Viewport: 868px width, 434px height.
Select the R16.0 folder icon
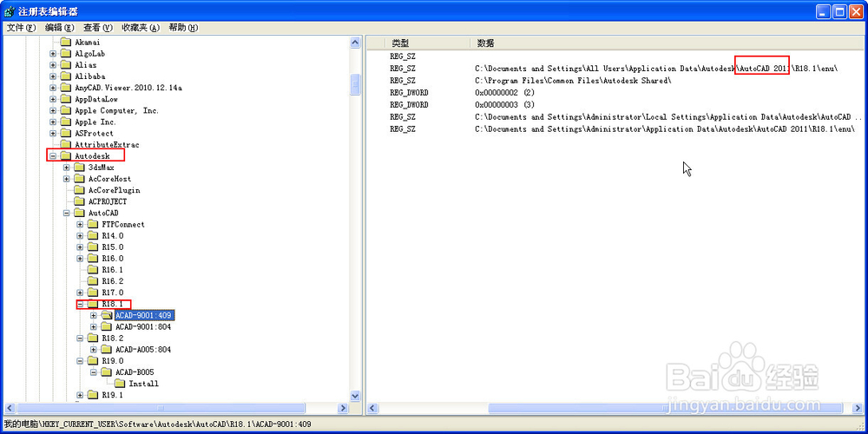pyautogui.click(x=93, y=259)
